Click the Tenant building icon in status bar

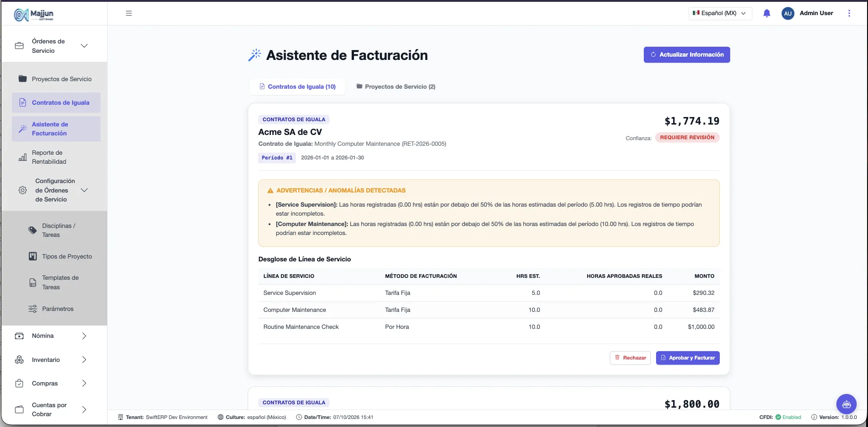click(x=120, y=417)
